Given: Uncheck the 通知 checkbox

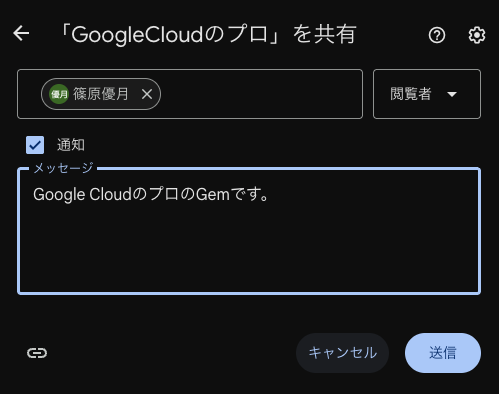Looking at the screenshot, I should [x=35, y=145].
